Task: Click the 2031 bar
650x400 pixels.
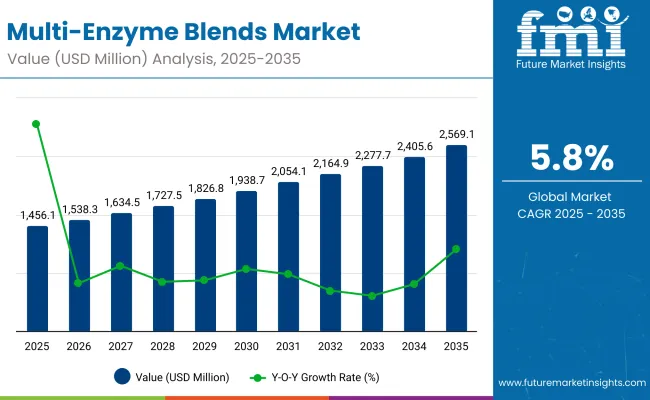Action: [x=288, y=257]
